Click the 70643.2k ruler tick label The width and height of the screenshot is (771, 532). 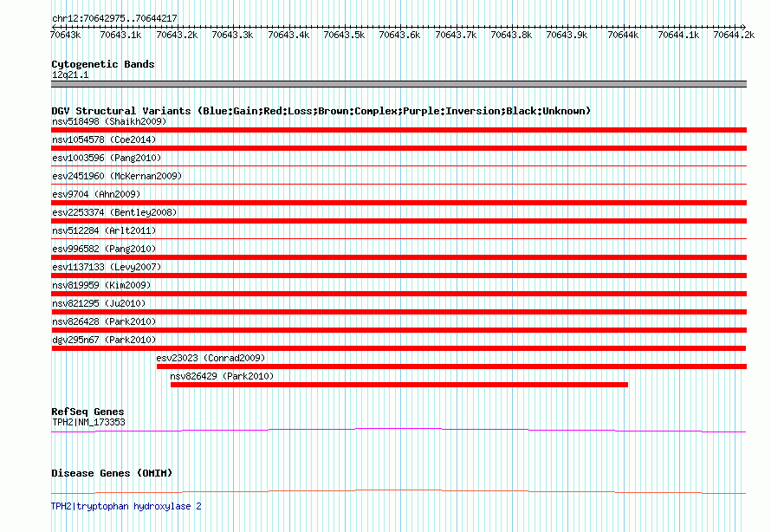click(177, 35)
